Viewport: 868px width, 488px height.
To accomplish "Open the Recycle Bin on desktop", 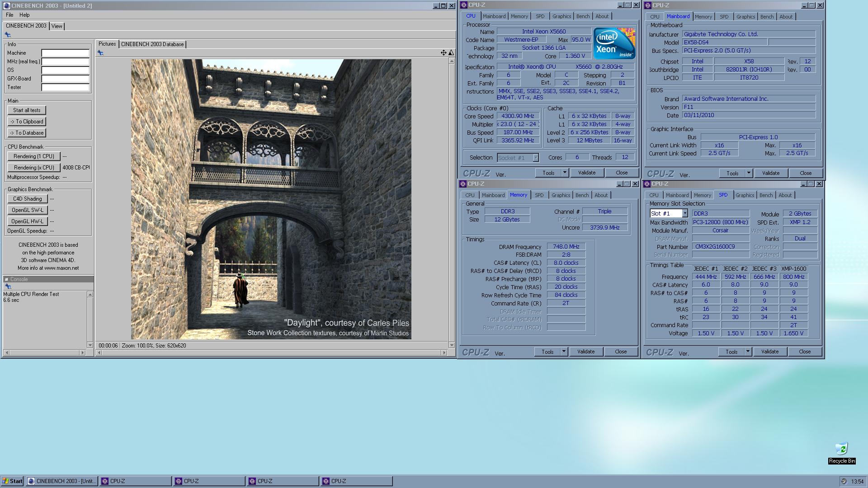I will [841, 453].
